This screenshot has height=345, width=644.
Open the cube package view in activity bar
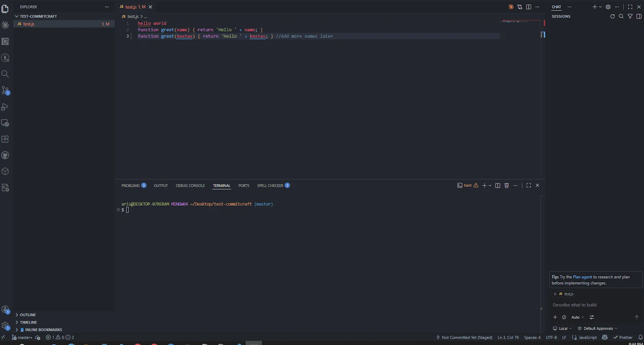[5, 171]
